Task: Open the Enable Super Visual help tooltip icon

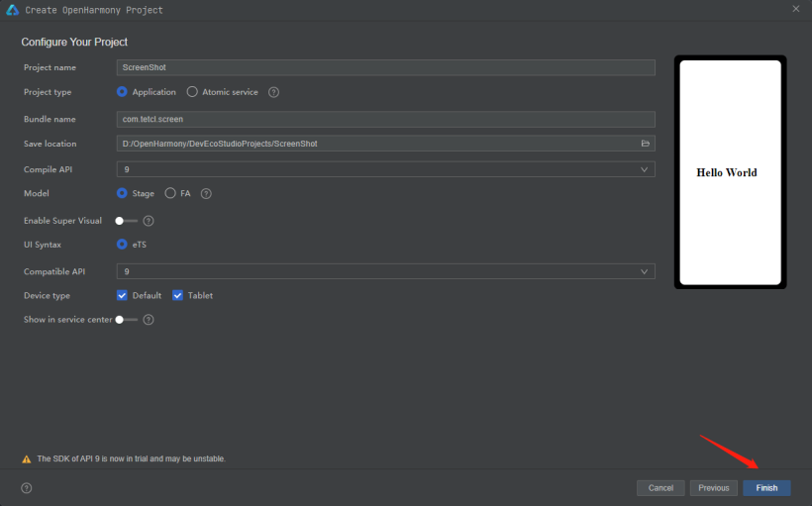Action: coord(149,221)
